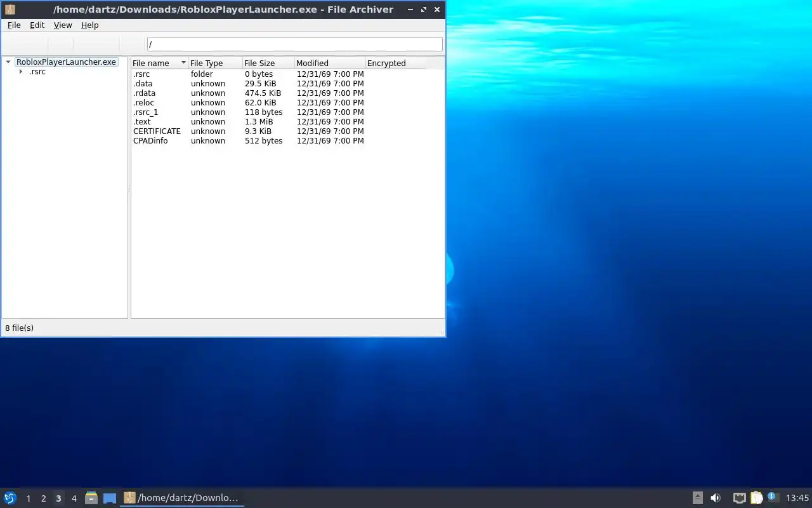
Task: Click the removable media eject tray icon
Action: pyautogui.click(x=697, y=498)
